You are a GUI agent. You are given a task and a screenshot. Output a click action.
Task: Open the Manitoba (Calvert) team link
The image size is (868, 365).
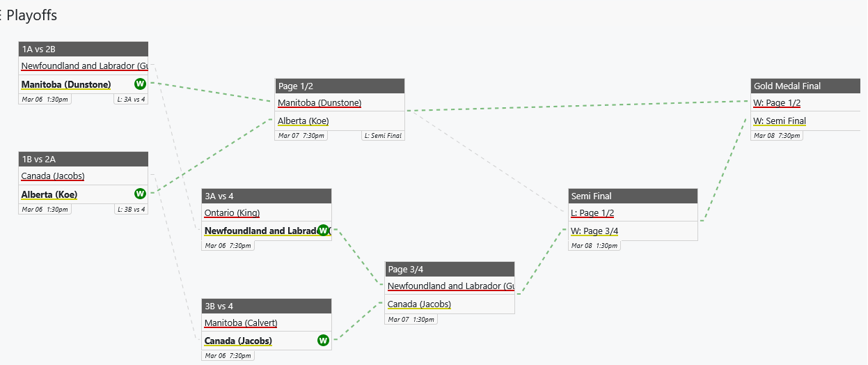[241, 323]
